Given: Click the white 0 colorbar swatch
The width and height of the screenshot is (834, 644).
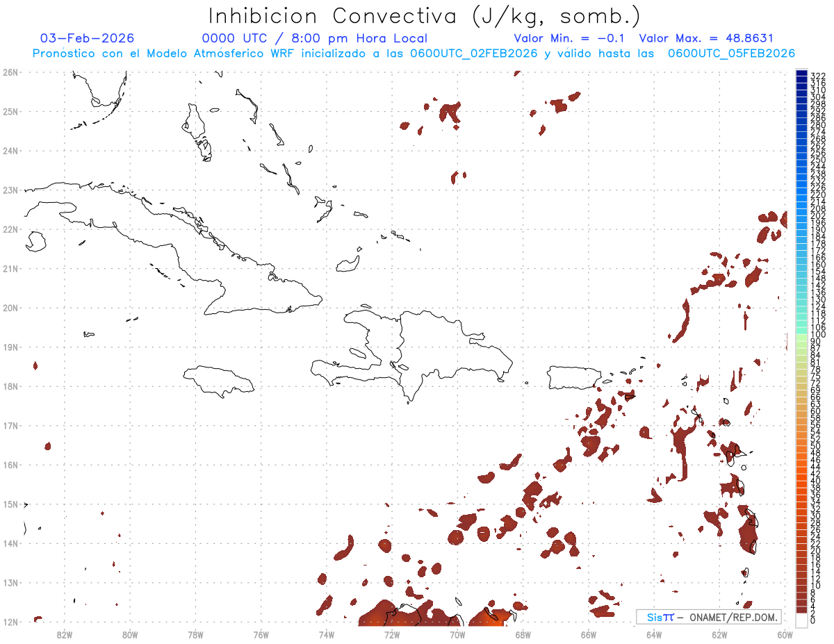Looking at the screenshot, I should click(x=801, y=620).
